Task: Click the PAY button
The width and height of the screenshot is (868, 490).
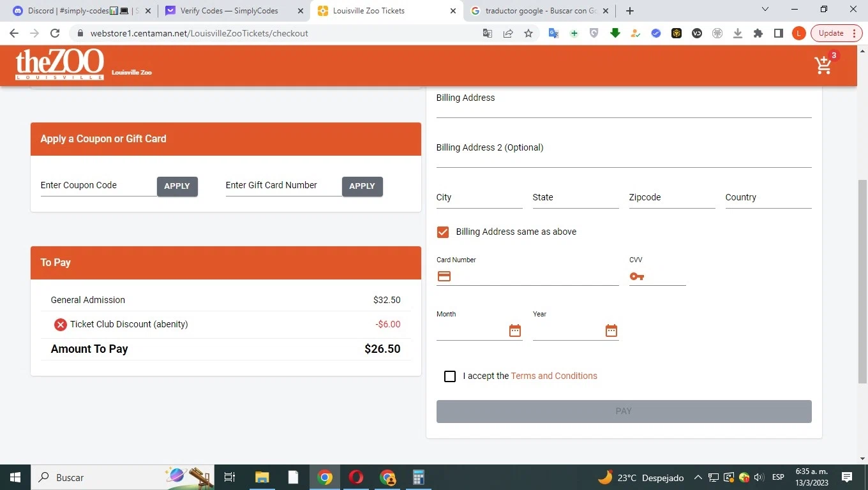Action: (x=624, y=412)
